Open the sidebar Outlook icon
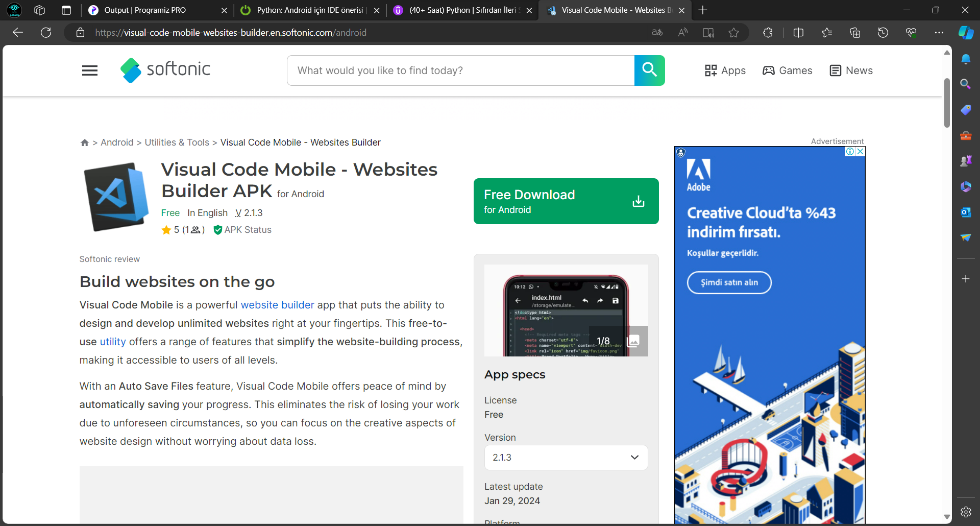This screenshot has height=526, width=980. [x=966, y=212]
